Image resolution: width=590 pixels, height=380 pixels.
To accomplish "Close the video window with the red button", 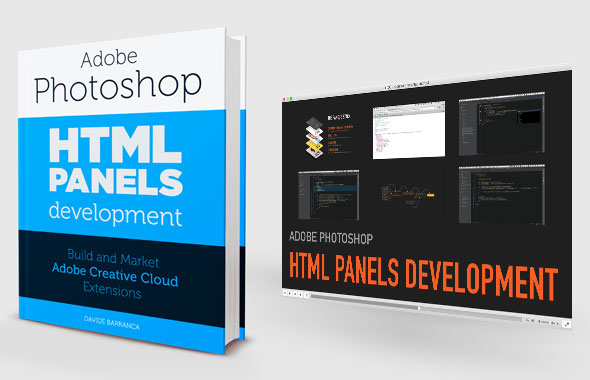I will (x=284, y=99).
